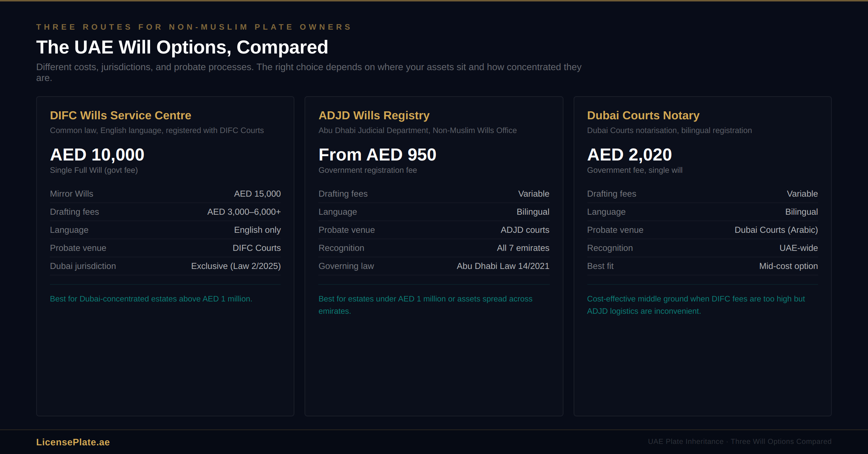Screen dimensions: 868x454
Task: Click the ADJD Wills Registry heading
Action: point(374,115)
